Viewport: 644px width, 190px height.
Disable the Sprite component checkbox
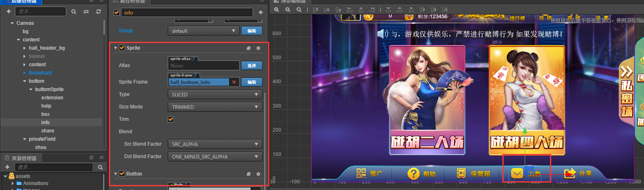(122, 48)
